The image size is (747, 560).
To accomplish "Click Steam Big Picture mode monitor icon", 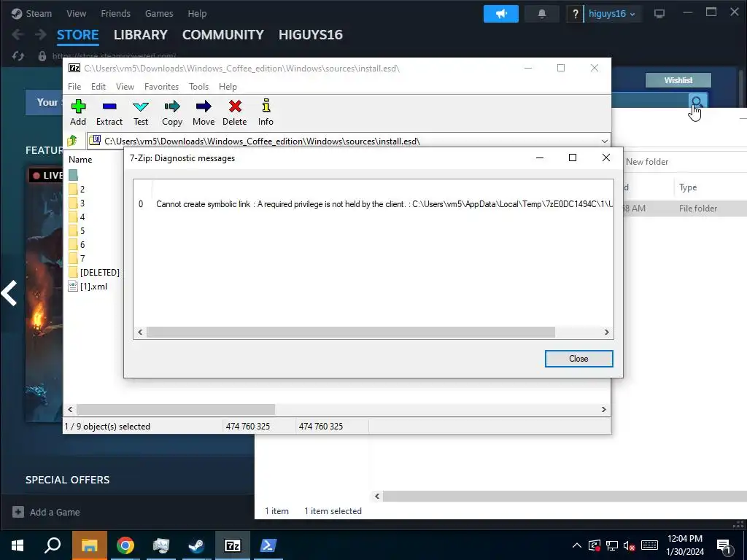I will pyautogui.click(x=659, y=14).
